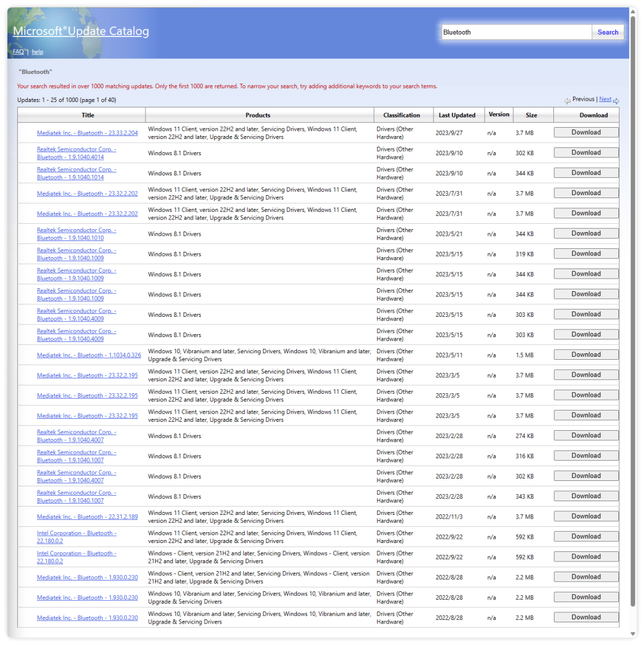Viewport: 644px width, 645px height.
Task: Open the help link
Action: tap(38, 52)
